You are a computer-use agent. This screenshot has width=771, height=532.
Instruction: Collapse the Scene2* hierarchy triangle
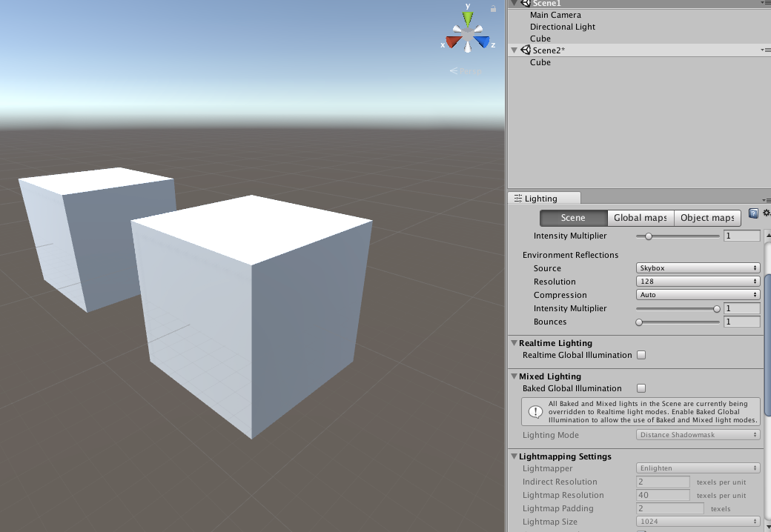point(514,50)
